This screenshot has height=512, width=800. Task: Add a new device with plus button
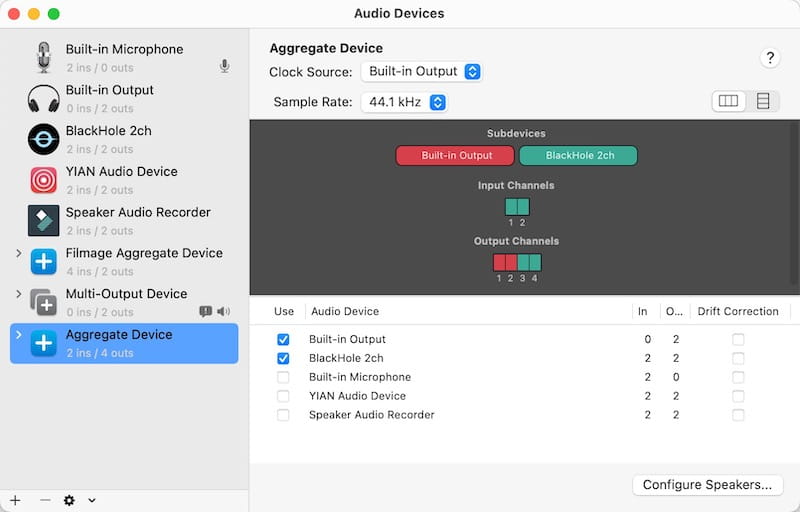[x=15, y=500]
